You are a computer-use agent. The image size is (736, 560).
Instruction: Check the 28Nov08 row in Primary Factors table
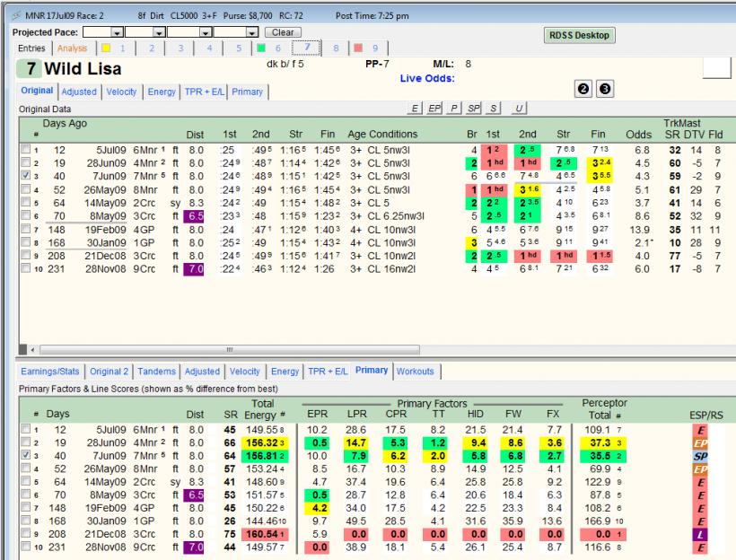click(x=25, y=547)
